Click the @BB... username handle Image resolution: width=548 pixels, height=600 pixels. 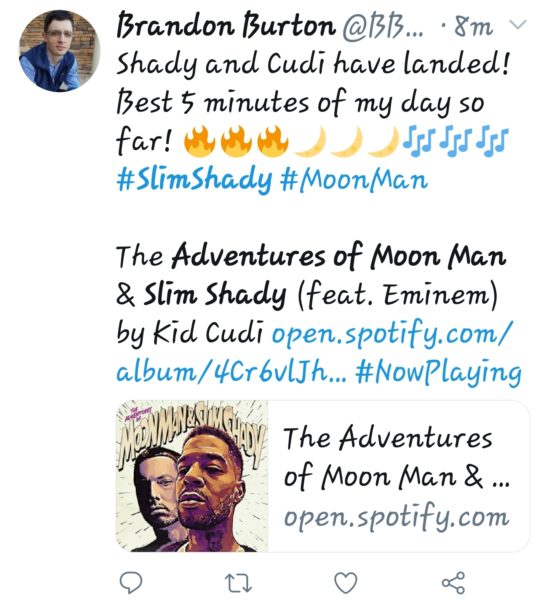tap(383, 27)
